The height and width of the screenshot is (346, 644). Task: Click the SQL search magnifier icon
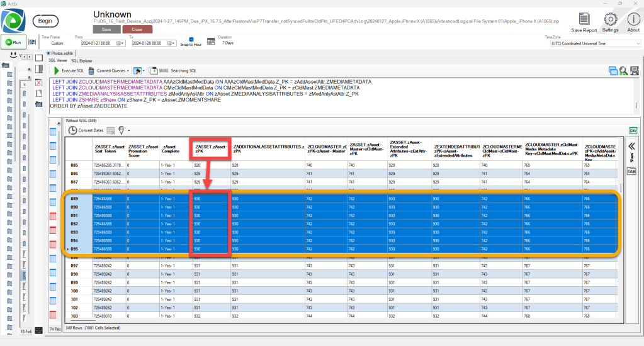(x=623, y=71)
